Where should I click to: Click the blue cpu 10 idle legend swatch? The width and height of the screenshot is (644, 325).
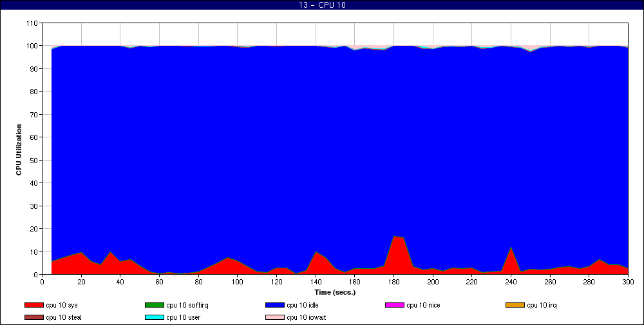(275, 305)
